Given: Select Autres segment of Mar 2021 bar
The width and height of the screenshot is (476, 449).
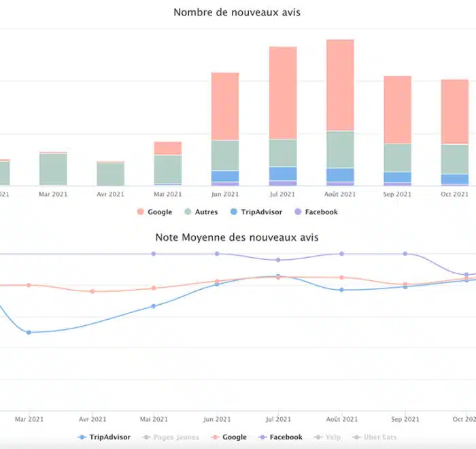Looking at the screenshot, I should tap(53, 169).
